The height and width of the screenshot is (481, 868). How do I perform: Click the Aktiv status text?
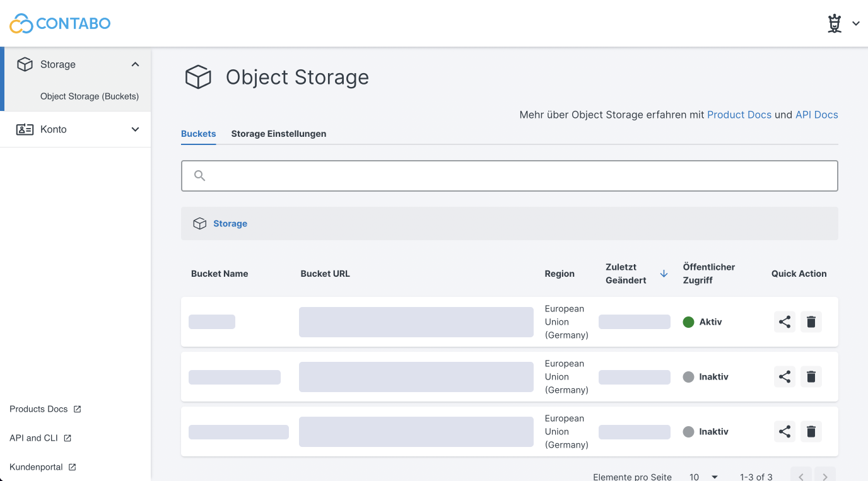(710, 322)
